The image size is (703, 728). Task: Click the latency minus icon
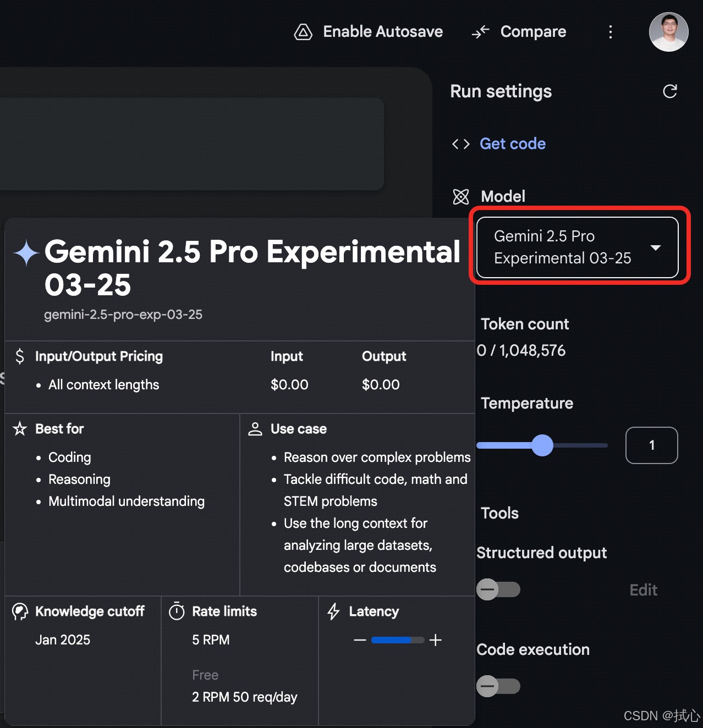(x=360, y=640)
